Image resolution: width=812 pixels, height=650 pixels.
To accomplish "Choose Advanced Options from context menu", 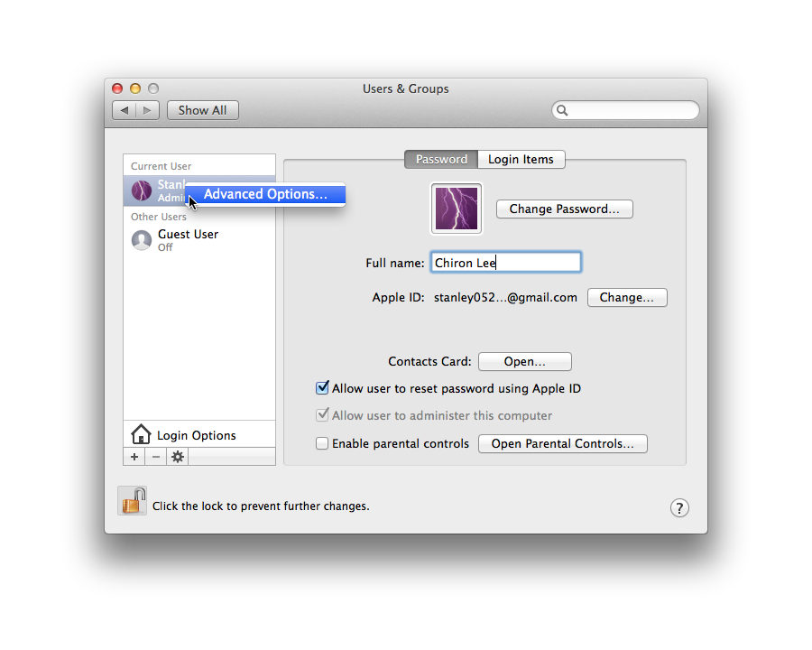I will (265, 194).
